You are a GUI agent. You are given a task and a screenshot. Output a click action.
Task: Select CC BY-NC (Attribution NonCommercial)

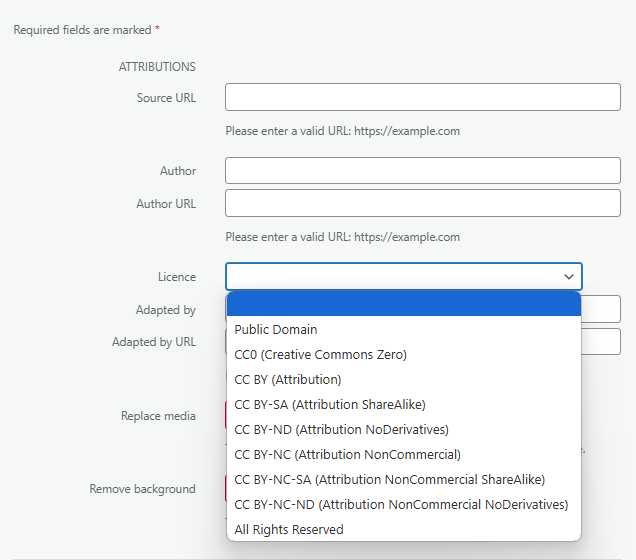(x=404, y=455)
